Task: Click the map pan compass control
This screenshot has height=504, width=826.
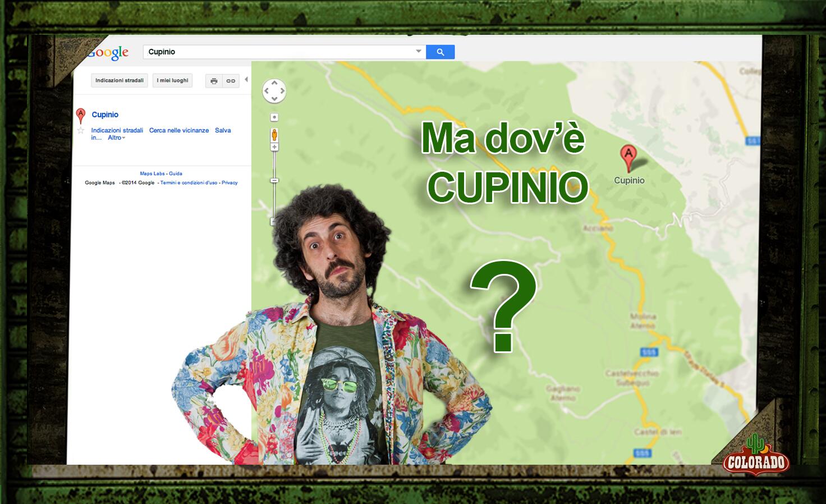Action: pos(274,90)
